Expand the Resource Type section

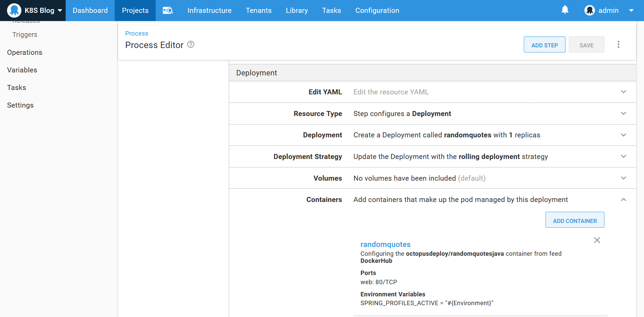[623, 114]
